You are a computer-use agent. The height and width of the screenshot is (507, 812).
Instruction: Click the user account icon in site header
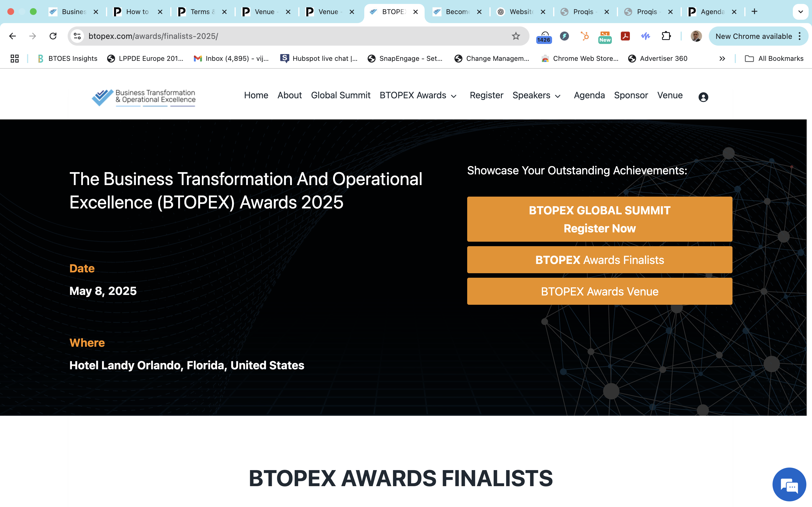point(703,97)
